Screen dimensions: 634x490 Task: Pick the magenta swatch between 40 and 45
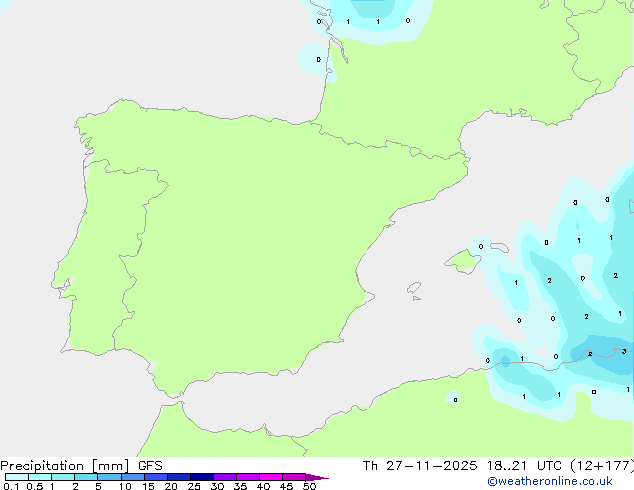coord(271,477)
